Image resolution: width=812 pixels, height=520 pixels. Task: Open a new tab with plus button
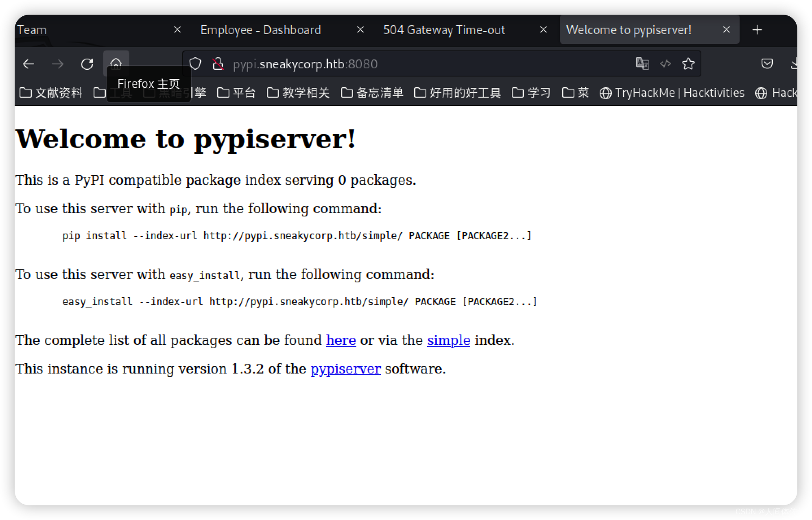pyautogui.click(x=757, y=30)
